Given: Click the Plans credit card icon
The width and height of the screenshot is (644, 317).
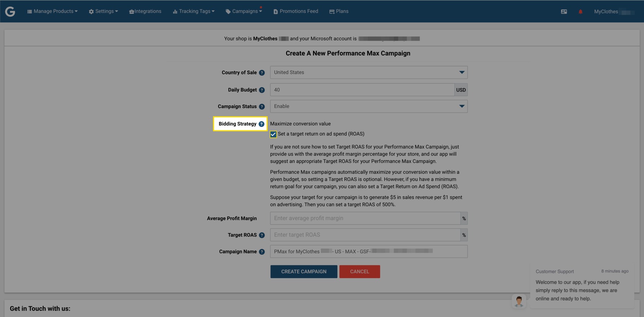Looking at the screenshot, I should point(332,12).
